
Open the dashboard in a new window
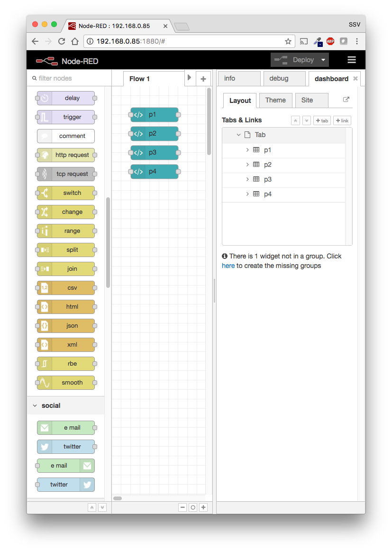346,100
